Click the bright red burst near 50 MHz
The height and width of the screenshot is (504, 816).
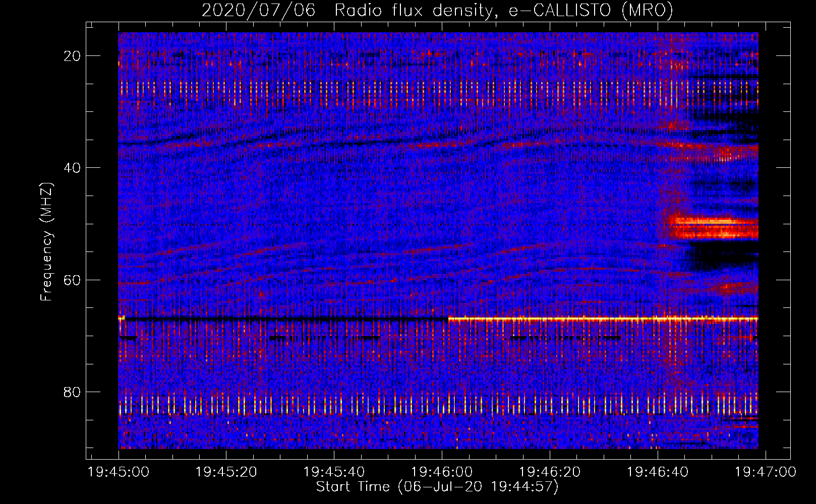[714, 227]
